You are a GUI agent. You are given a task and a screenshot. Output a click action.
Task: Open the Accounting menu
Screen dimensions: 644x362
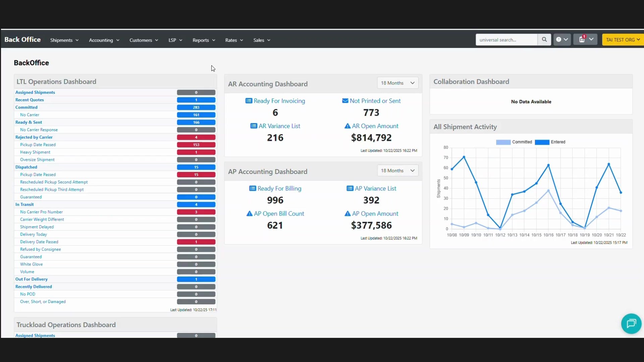(x=104, y=40)
